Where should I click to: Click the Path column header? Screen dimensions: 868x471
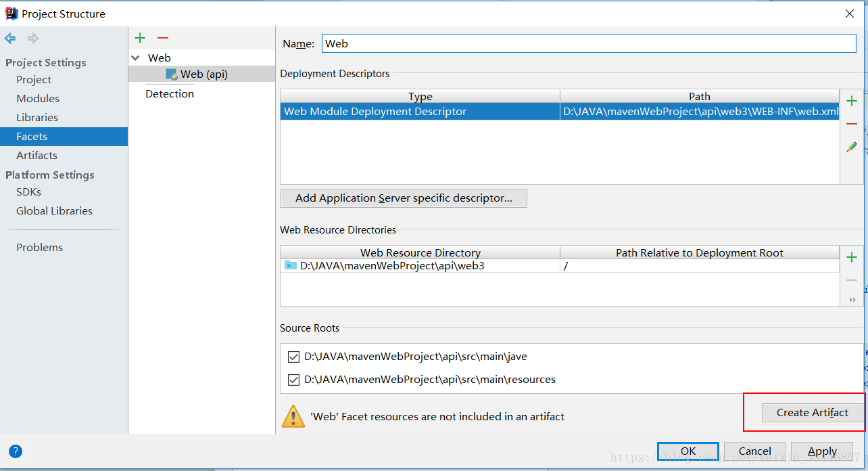tap(700, 96)
